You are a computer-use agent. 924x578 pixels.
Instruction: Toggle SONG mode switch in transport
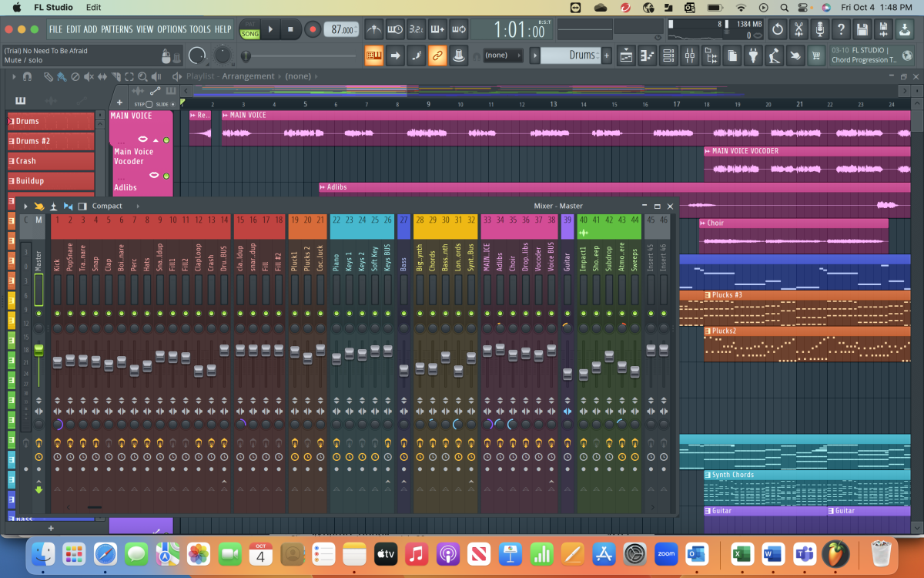click(249, 34)
